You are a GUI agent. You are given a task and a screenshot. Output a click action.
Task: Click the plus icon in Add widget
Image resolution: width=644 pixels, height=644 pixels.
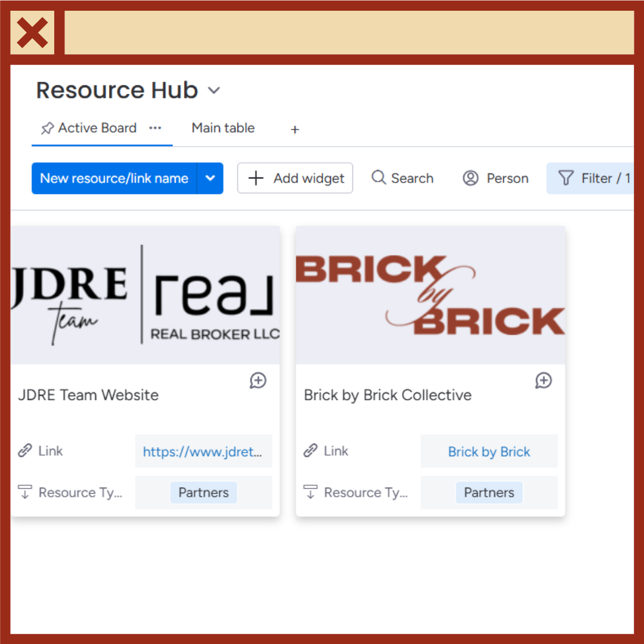coord(256,178)
